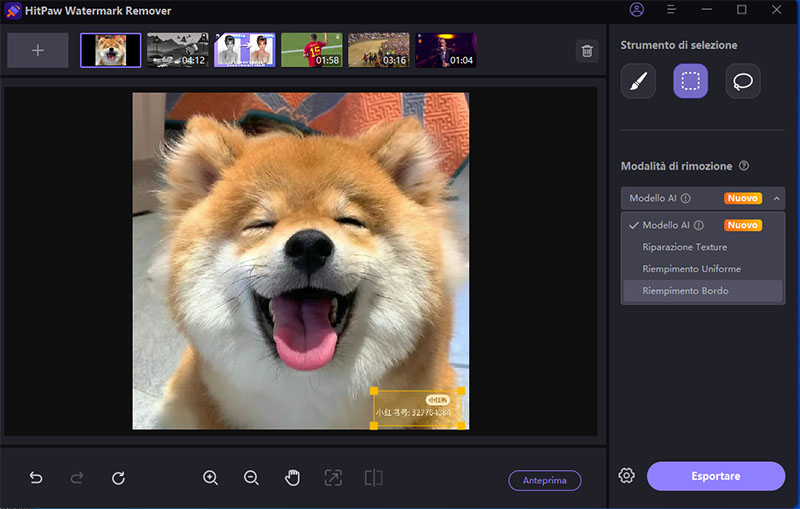Click the undo arrow icon

pyautogui.click(x=36, y=478)
